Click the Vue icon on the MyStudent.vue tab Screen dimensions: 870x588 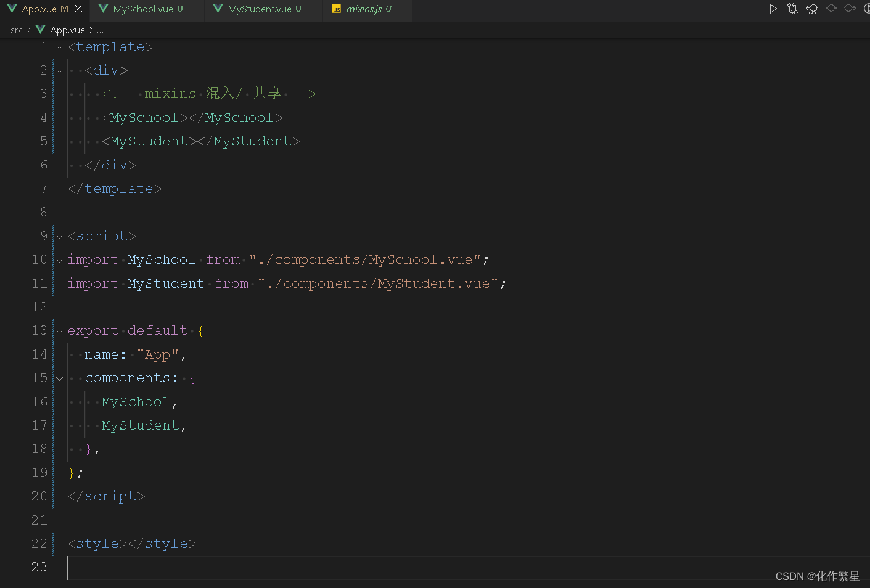pyautogui.click(x=218, y=9)
